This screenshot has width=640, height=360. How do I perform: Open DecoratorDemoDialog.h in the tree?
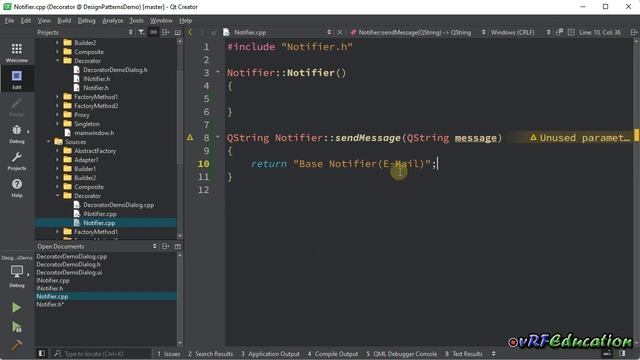(115, 70)
